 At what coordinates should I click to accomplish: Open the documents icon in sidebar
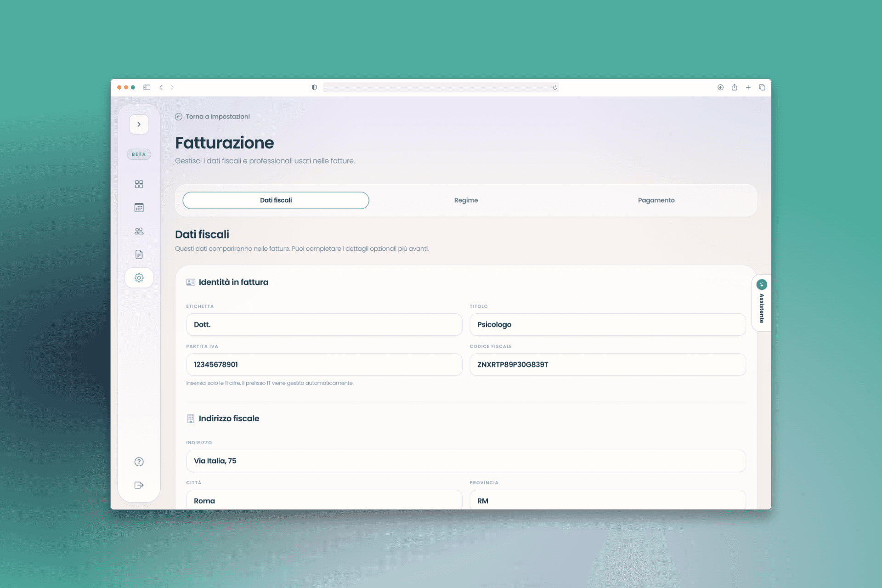pyautogui.click(x=139, y=254)
